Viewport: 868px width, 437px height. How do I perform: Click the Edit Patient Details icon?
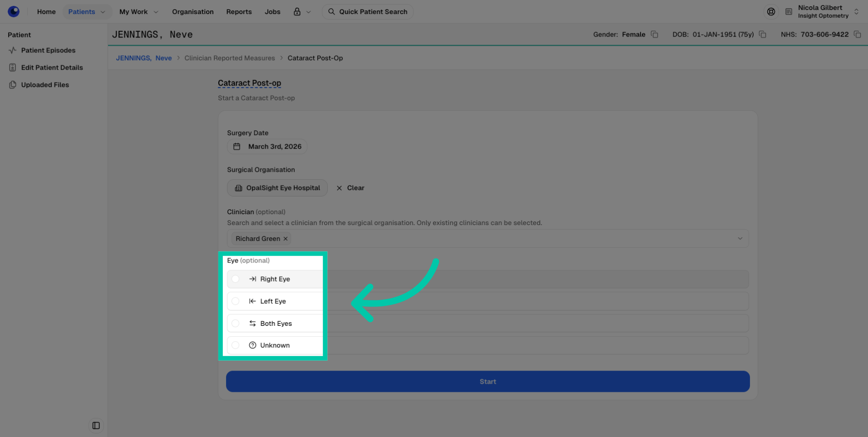13,67
